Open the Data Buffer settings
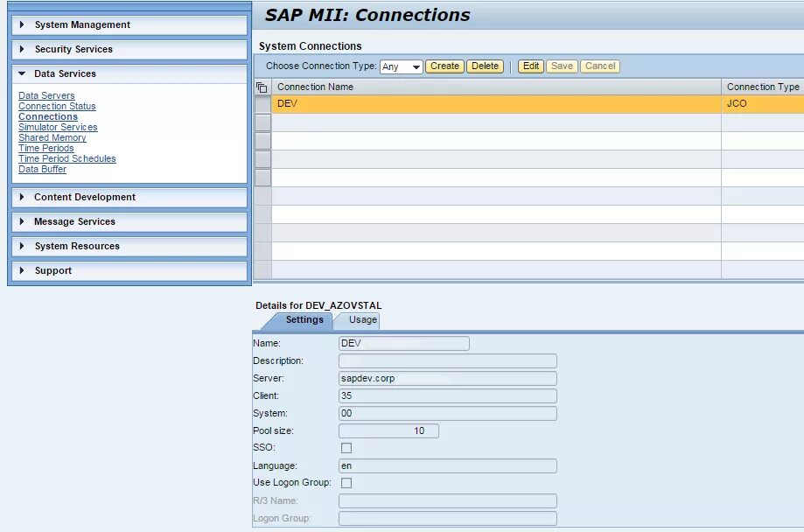 pos(42,169)
